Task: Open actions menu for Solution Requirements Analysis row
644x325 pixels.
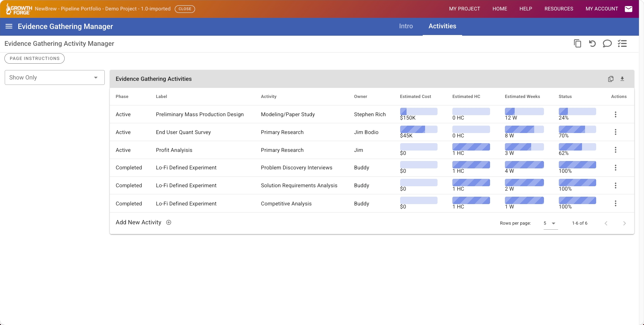Action: coord(615,186)
